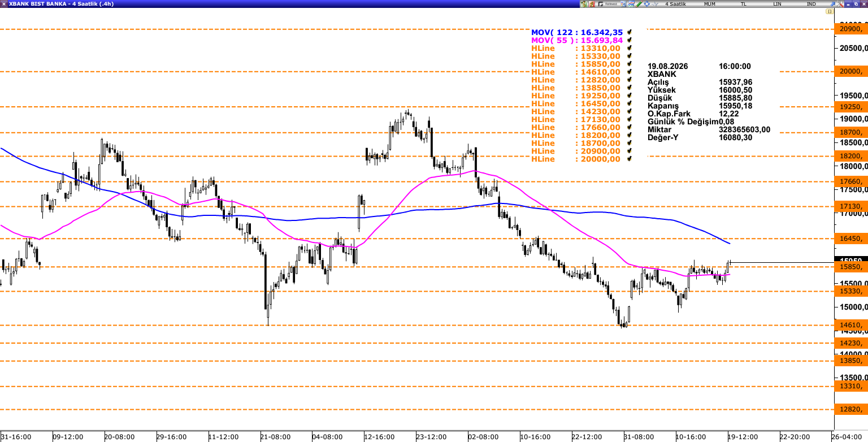Maximize the chart window
Screen dimensions: 868x442
point(856,4)
